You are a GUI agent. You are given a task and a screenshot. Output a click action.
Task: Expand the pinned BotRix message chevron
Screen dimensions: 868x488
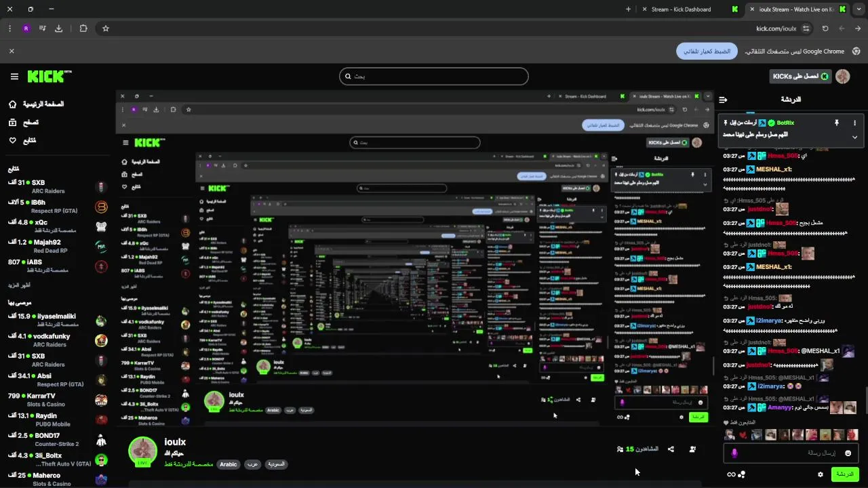pos(854,137)
